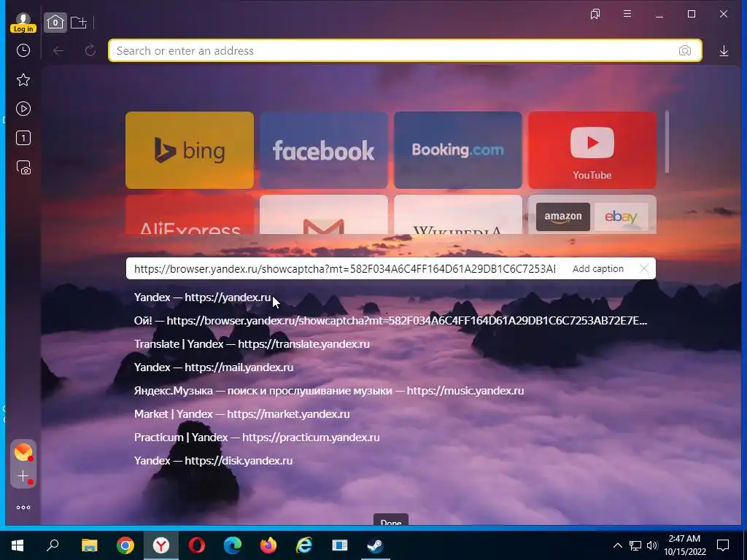Open the eBay thumbnail in folder tile
747x560 pixels.
tap(622, 217)
